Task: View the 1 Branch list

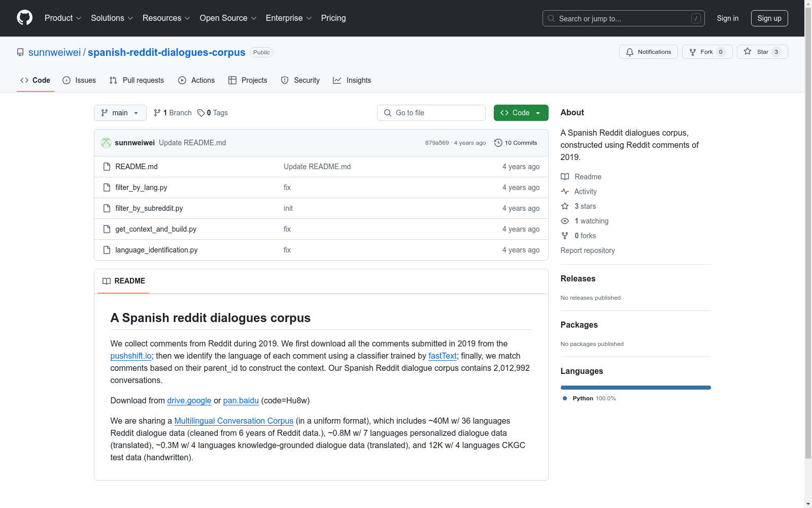Action: (173, 113)
